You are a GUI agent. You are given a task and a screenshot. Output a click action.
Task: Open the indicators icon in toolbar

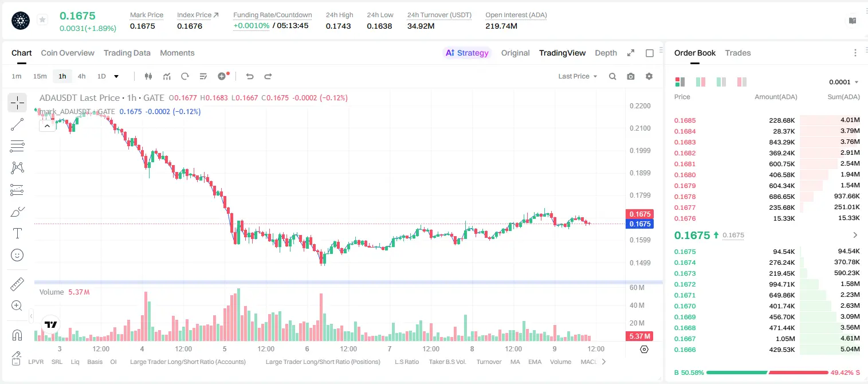[167, 76]
